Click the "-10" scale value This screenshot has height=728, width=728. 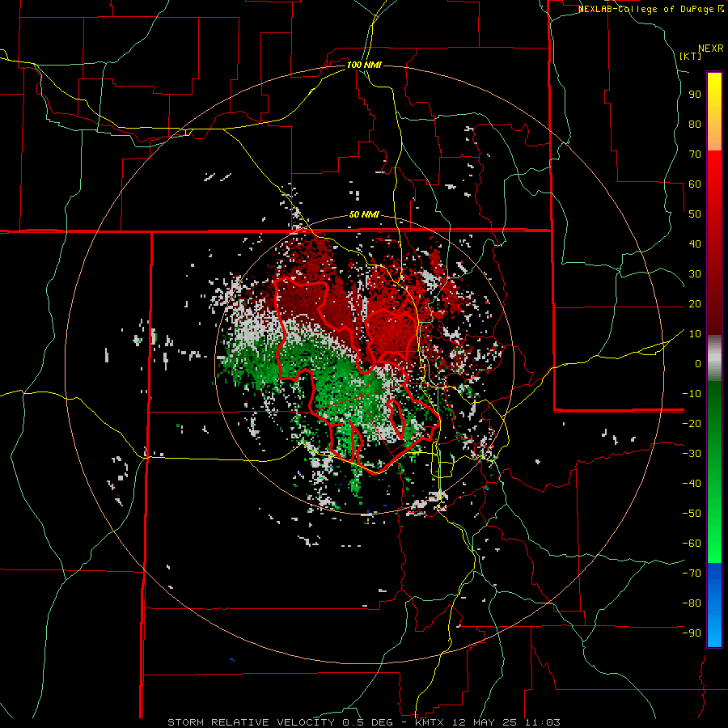pyautogui.click(x=692, y=394)
